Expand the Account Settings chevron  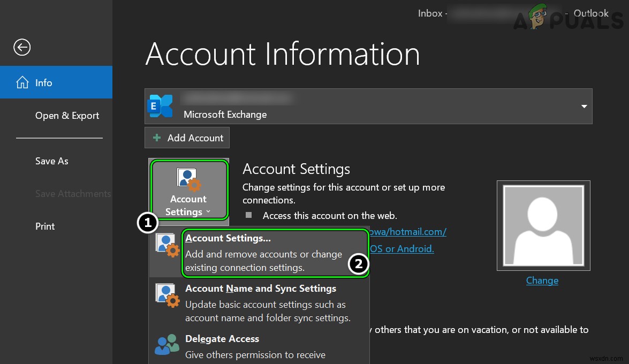(x=208, y=212)
